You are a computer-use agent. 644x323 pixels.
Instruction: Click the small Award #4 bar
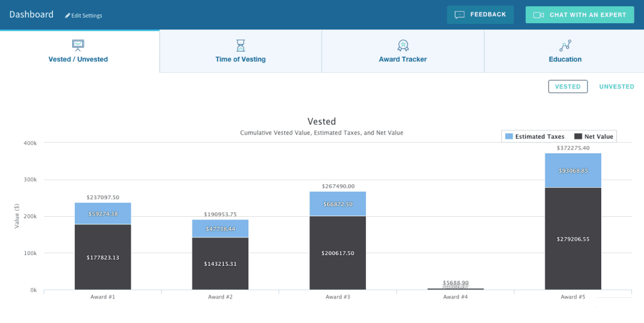pyautogui.click(x=455, y=289)
